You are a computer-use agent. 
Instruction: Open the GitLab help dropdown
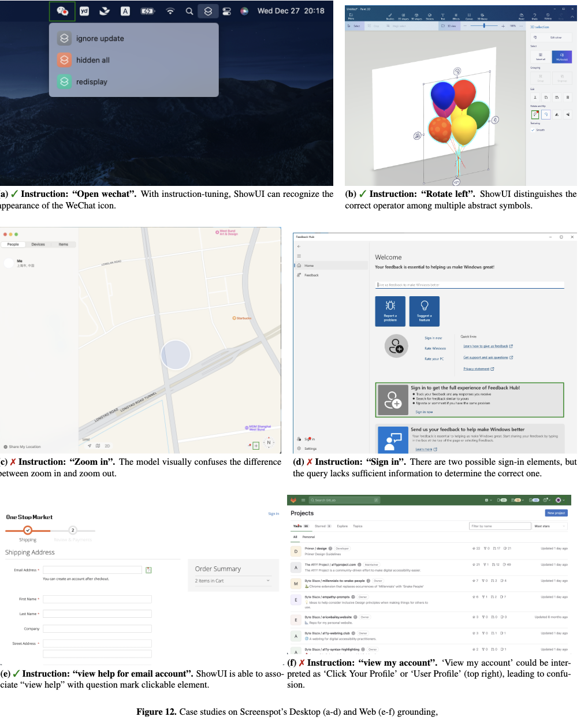(x=546, y=500)
